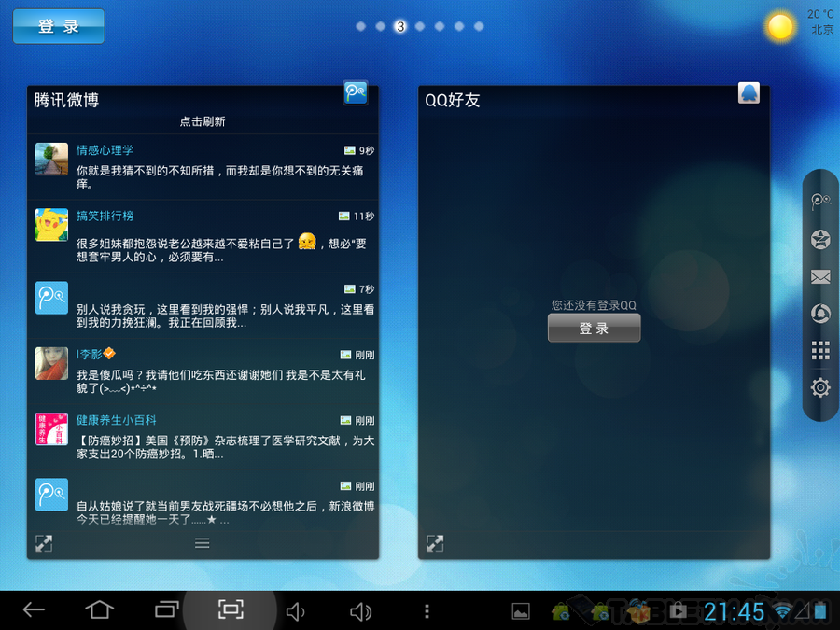This screenshot has height=630, width=840.
Task: Tap the QQ好友 widget title
Action: (452, 100)
